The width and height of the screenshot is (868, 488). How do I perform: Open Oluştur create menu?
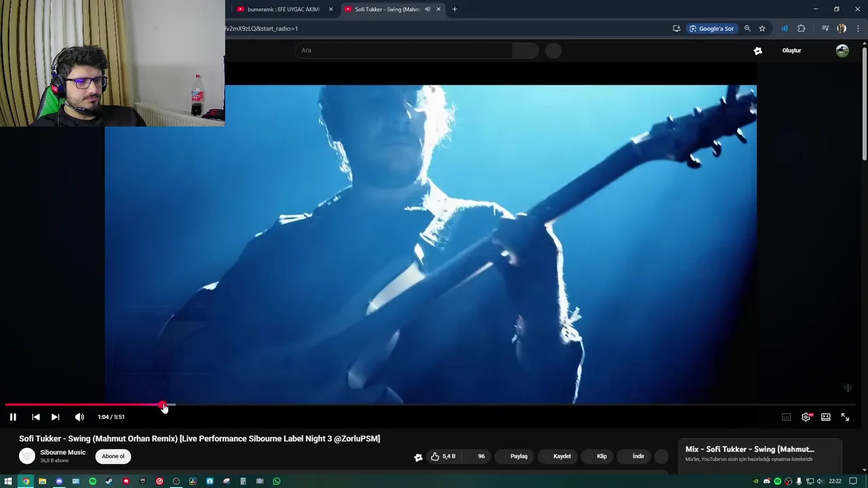point(791,50)
